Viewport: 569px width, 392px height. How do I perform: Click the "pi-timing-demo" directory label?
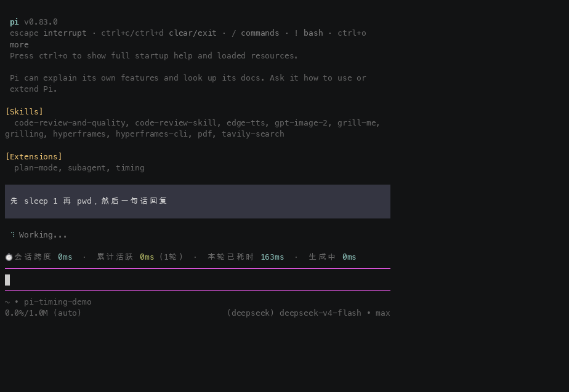[x=58, y=302]
